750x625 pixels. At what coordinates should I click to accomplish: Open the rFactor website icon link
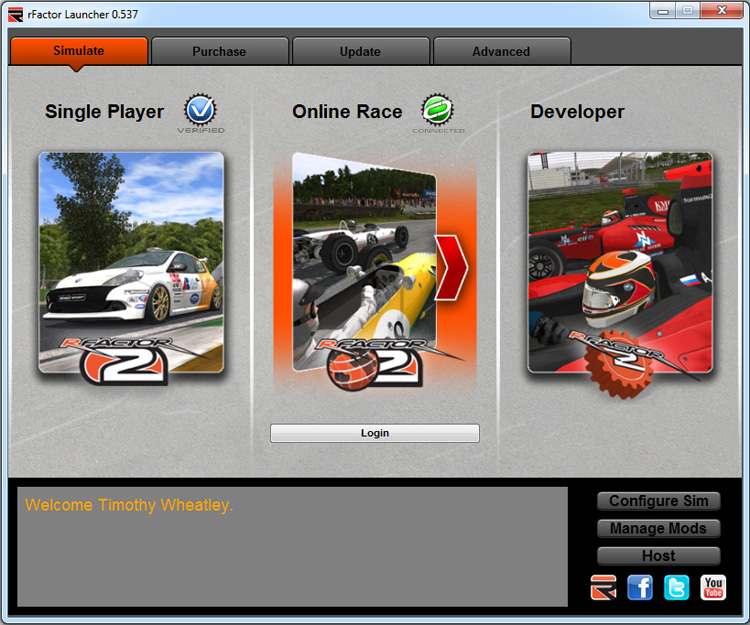tap(603, 588)
